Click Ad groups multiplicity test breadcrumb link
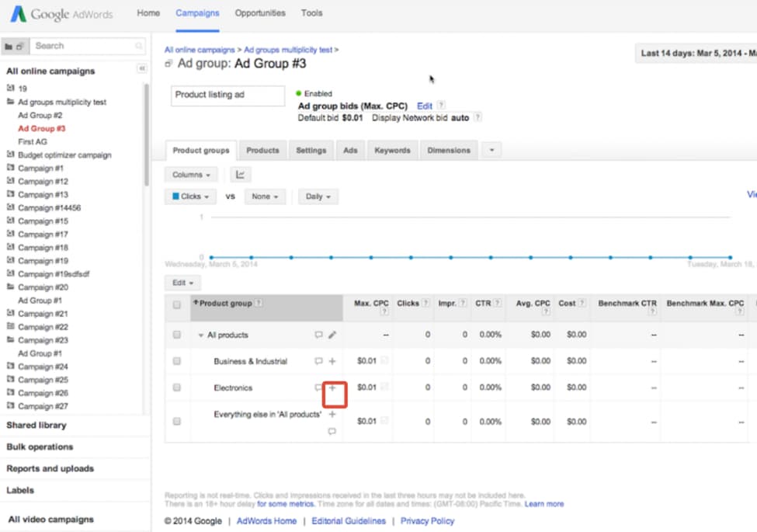The height and width of the screenshot is (532, 757). point(288,50)
